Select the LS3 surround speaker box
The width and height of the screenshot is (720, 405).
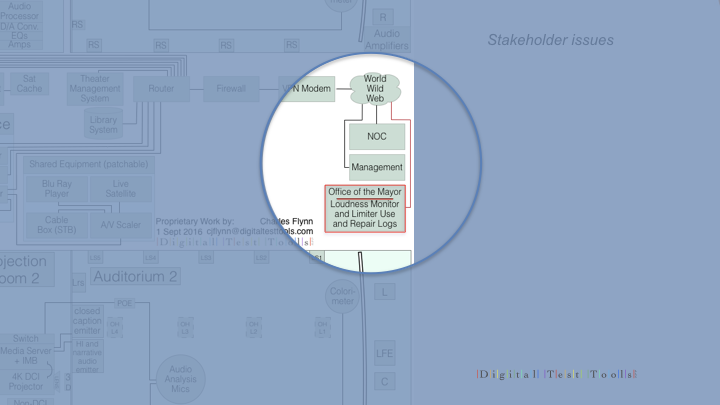tap(206, 258)
